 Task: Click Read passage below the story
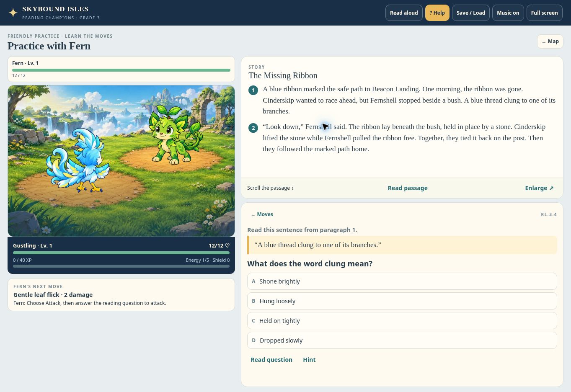click(x=408, y=188)
